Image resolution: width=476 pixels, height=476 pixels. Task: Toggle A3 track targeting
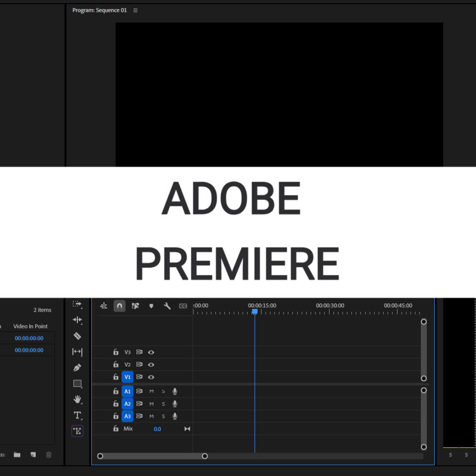[x=128, y=416]
